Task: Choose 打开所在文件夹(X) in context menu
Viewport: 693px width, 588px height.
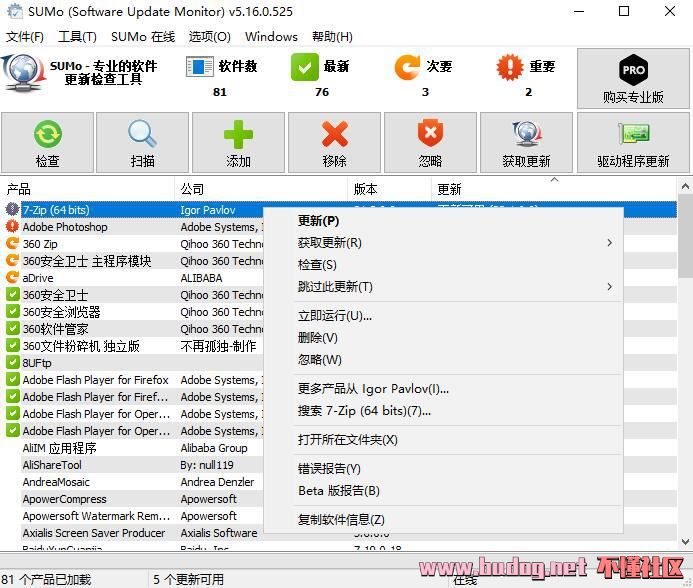Action: click(x=443, y=440)
